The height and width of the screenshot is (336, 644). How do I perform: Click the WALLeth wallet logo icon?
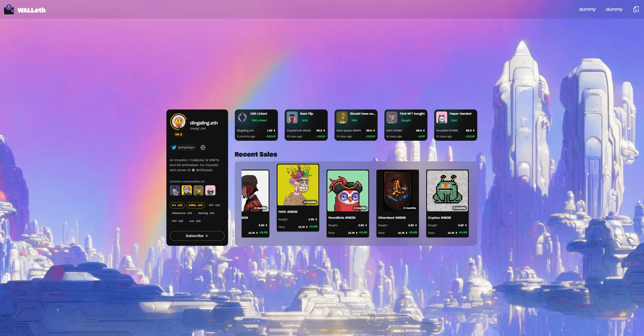[x=9, y=9]
